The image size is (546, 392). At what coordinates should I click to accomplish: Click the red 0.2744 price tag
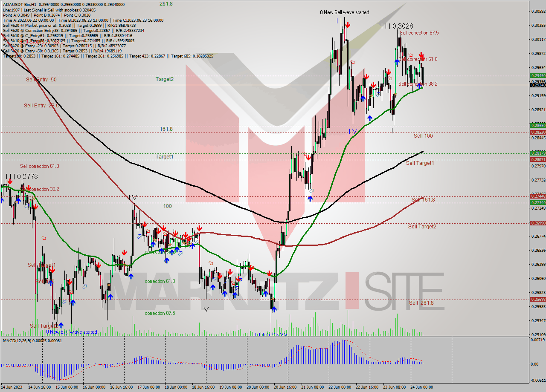[537, 196]
